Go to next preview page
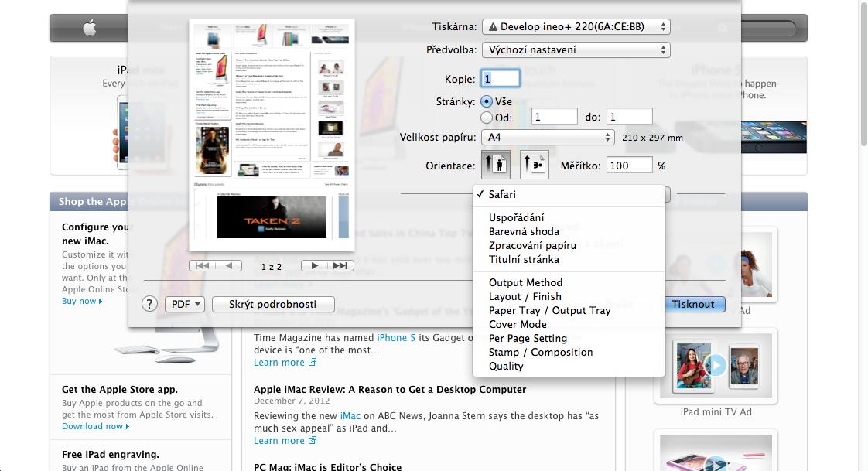This screenshot has height=471, width=868. [x=314, y=266]
